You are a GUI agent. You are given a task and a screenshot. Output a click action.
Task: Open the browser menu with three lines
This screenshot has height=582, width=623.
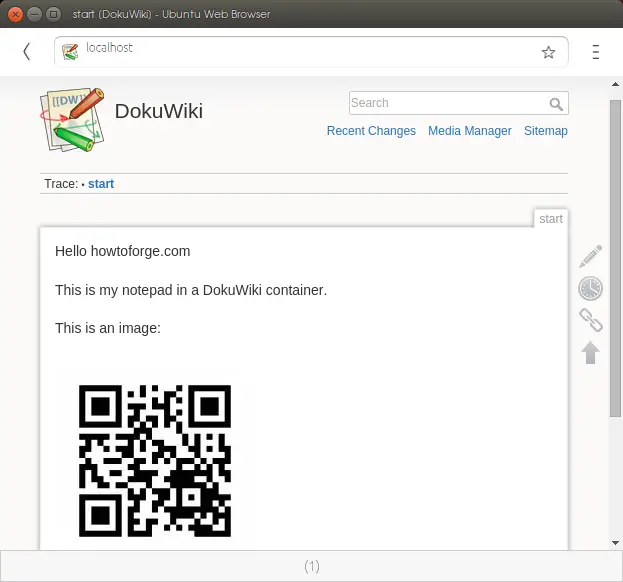tap(595, 52)
